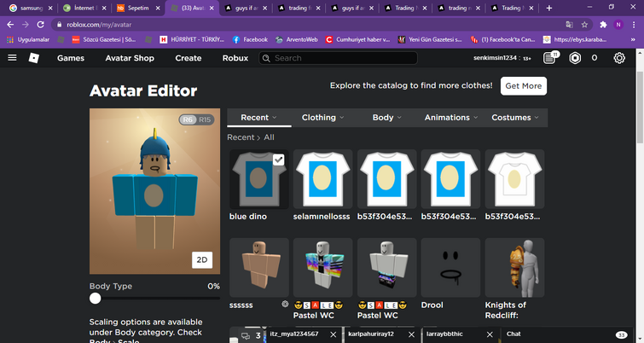The width and height of the screenshot is (644, 343).
Task: Click the senkimsin1234 username link
Action: 496,58
